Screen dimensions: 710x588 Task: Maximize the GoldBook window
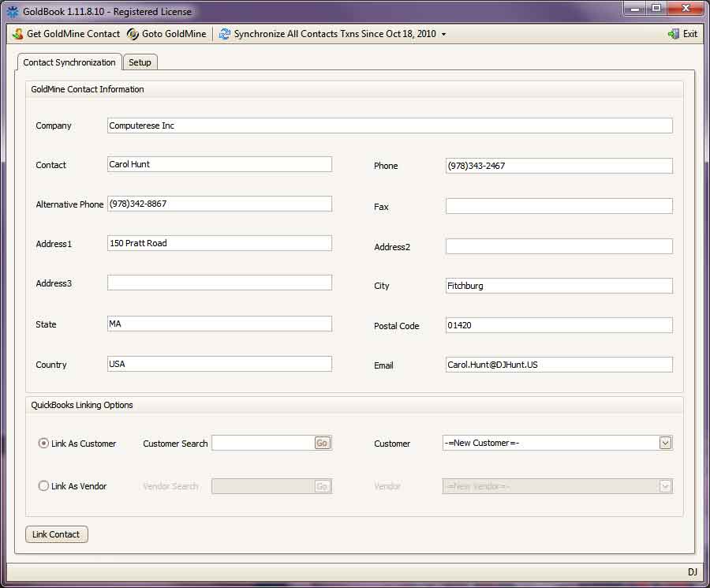pos(656,9)
